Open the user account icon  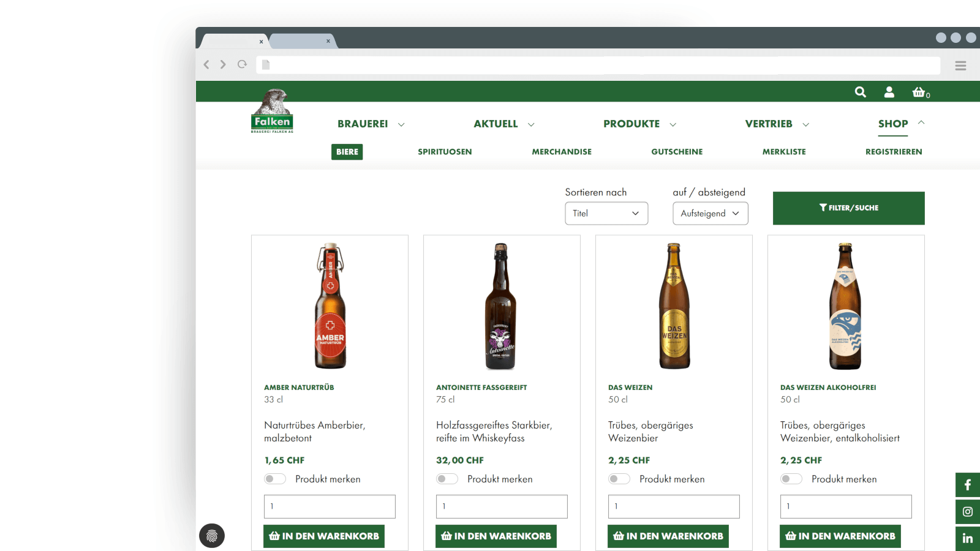coord(889,92)
